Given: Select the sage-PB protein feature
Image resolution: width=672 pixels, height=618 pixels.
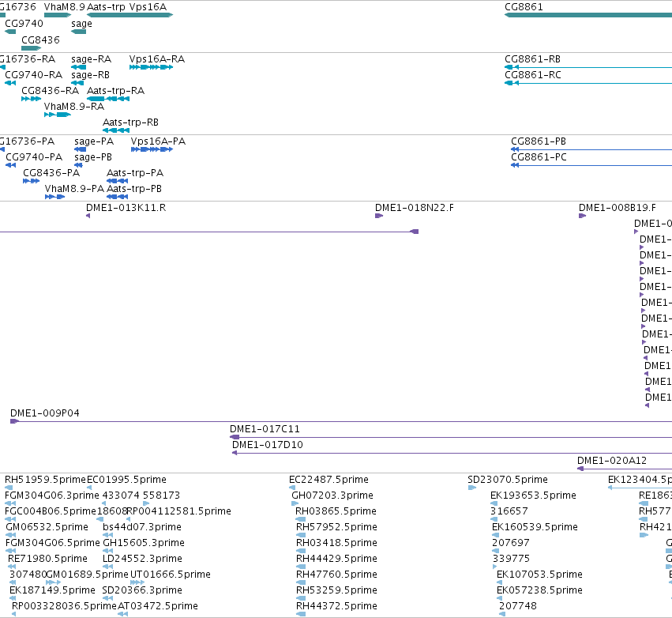Looking at the screenshot, I should click(78, 165).
